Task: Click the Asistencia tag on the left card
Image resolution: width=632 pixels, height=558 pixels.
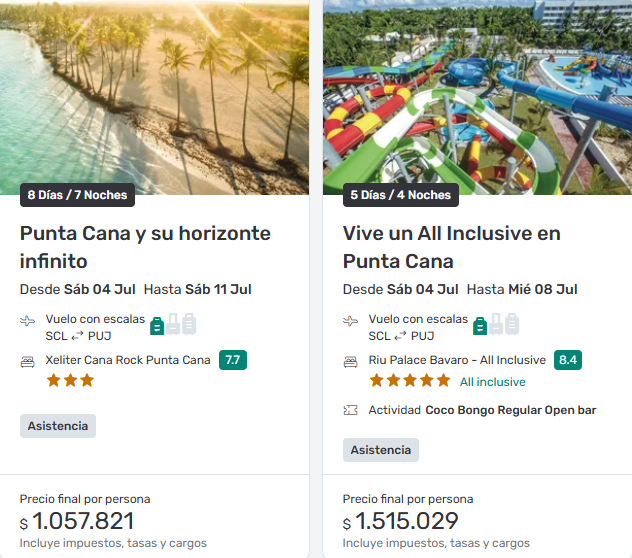Action: (x=58, y=426)
